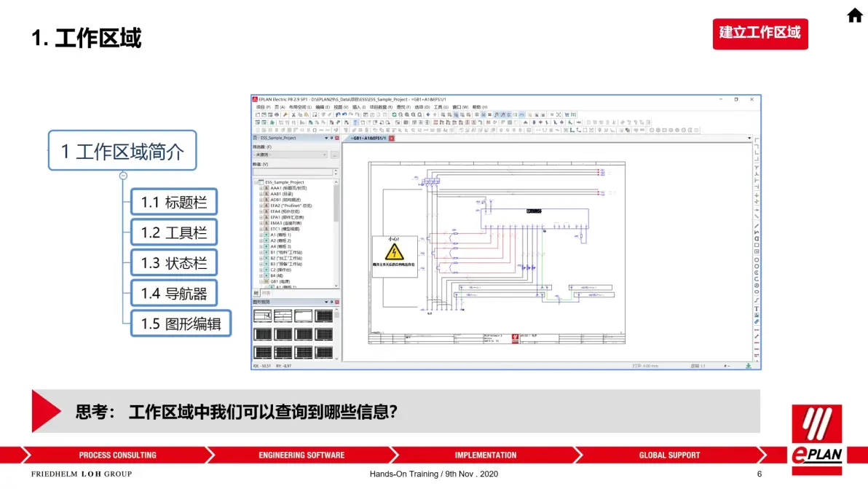The height and width of the screenshot is (489, 868).
Task: Open the 1.1 标题栏 topic
Action: pos(174,202)
